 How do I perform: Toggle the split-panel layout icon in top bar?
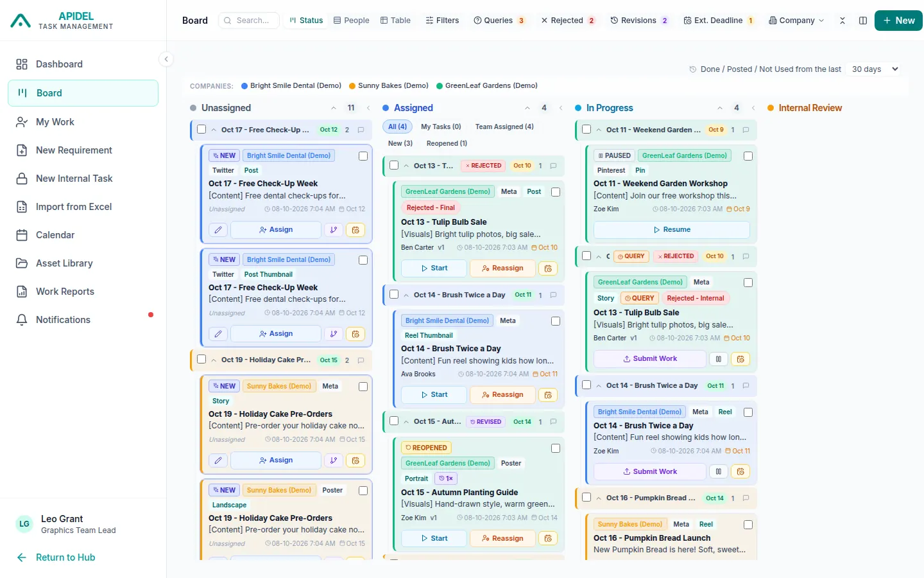coord(863,21)
